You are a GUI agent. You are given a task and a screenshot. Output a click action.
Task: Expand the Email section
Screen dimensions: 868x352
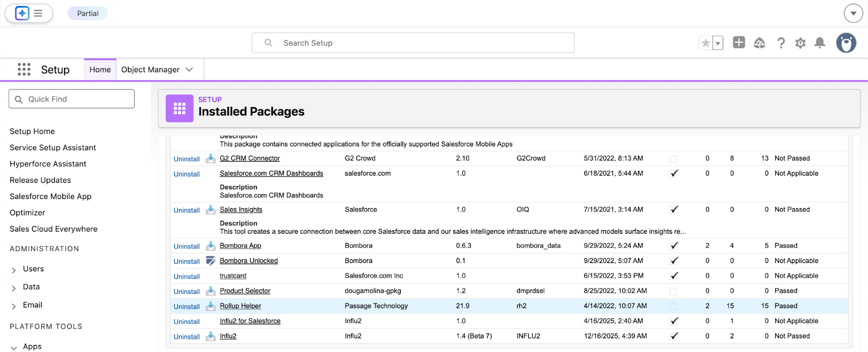pos(14,306)
